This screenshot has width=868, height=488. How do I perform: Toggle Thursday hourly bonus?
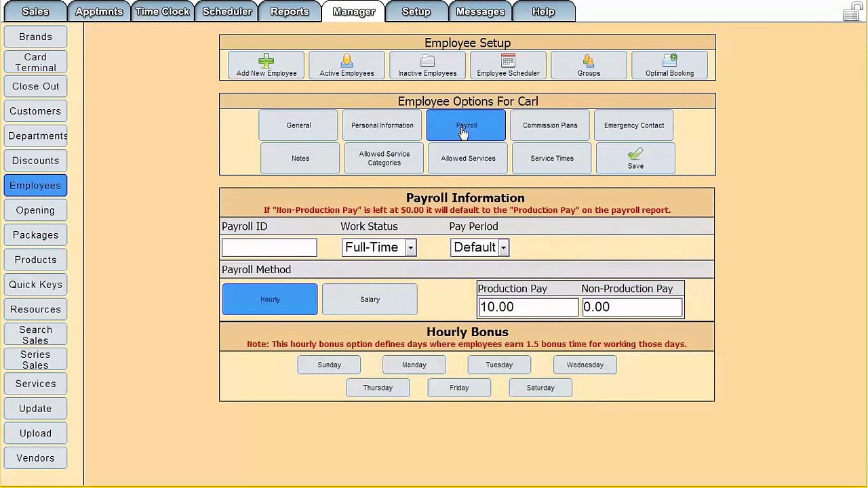click(x=378, y=388)
